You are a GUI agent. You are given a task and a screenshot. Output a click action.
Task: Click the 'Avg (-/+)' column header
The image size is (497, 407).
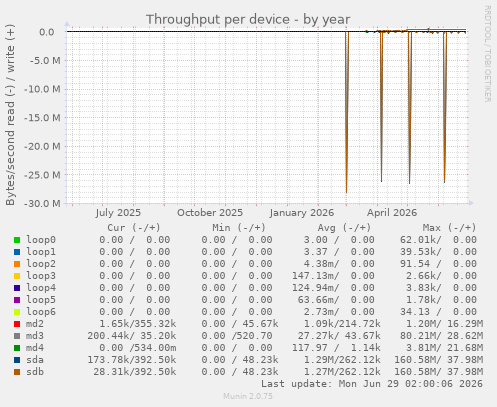click(x=344, y=228)
